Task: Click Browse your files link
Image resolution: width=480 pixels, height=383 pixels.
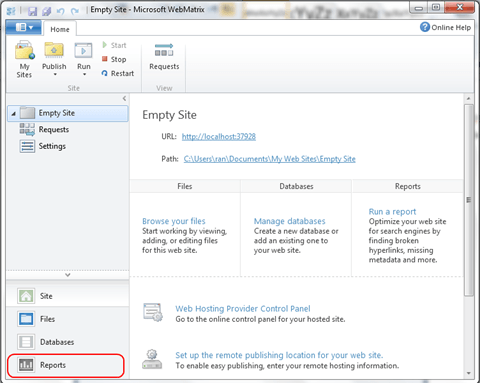Action: point(174,221)
